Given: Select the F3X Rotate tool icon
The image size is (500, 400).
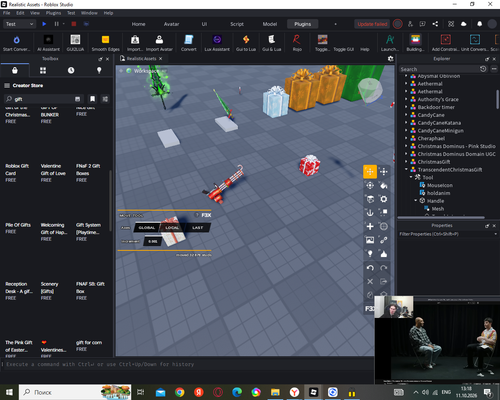Looking at the screenshot, I should 370,185.
